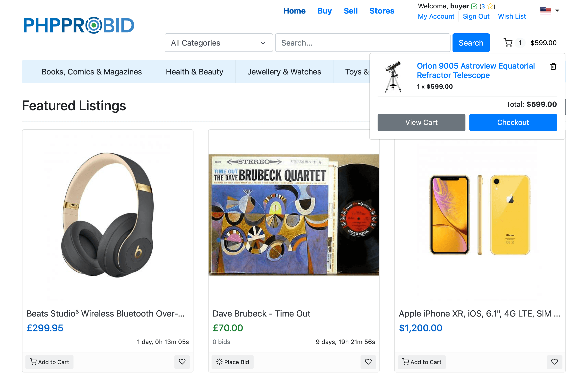Wishlist the Dave Brubeck record with heart

click(x=368, y=362)
